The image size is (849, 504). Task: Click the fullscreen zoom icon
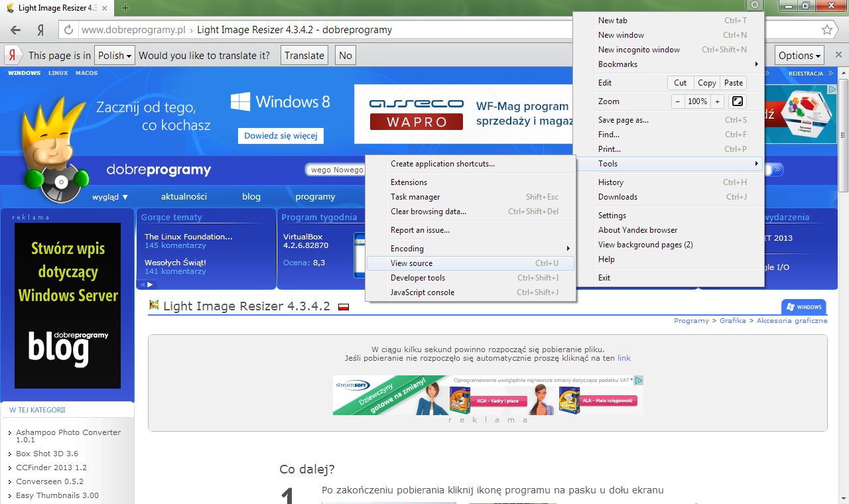coord(737,101)
